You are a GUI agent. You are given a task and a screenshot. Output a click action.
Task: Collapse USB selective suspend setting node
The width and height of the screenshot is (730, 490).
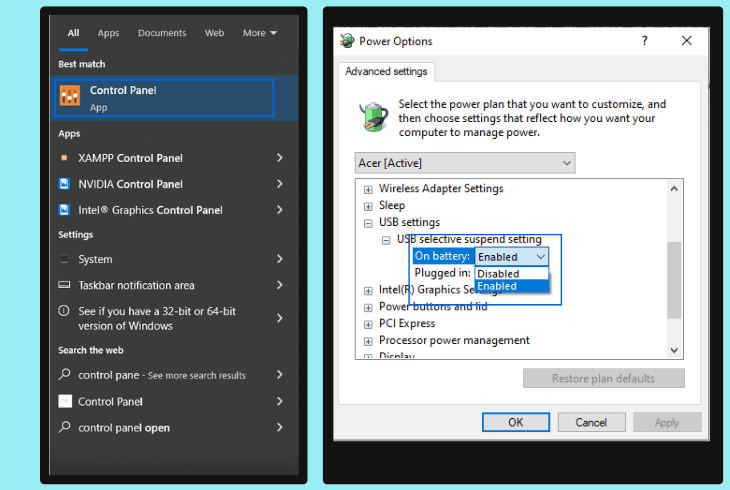tap(386, 240)
